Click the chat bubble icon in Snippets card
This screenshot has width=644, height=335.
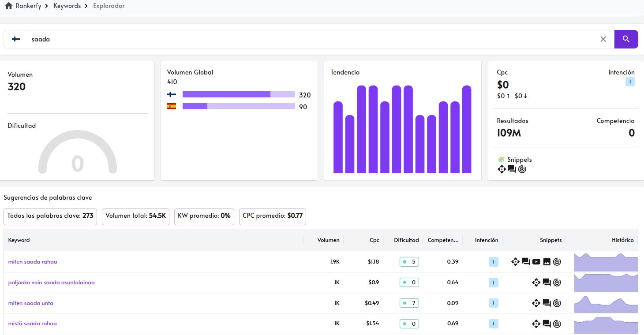(512, 169)
